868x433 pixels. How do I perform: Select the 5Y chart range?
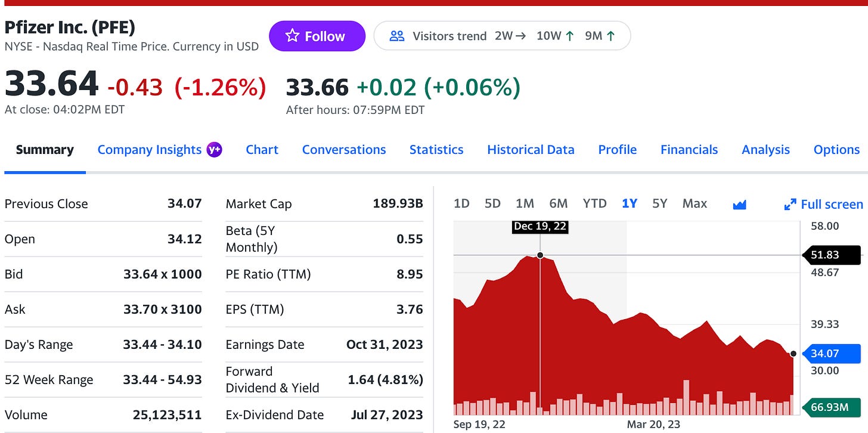(659, 203)
